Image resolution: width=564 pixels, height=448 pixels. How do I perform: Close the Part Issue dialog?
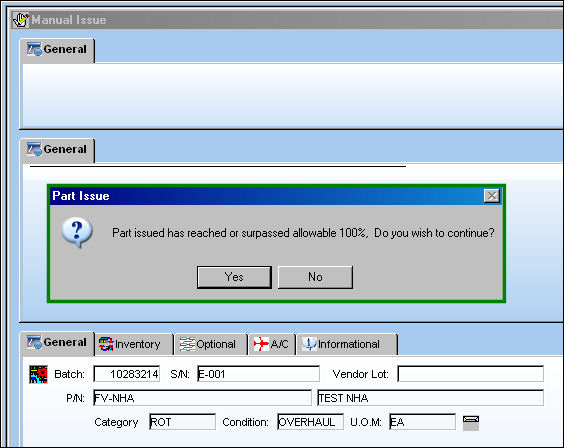[x=492, y=196]
